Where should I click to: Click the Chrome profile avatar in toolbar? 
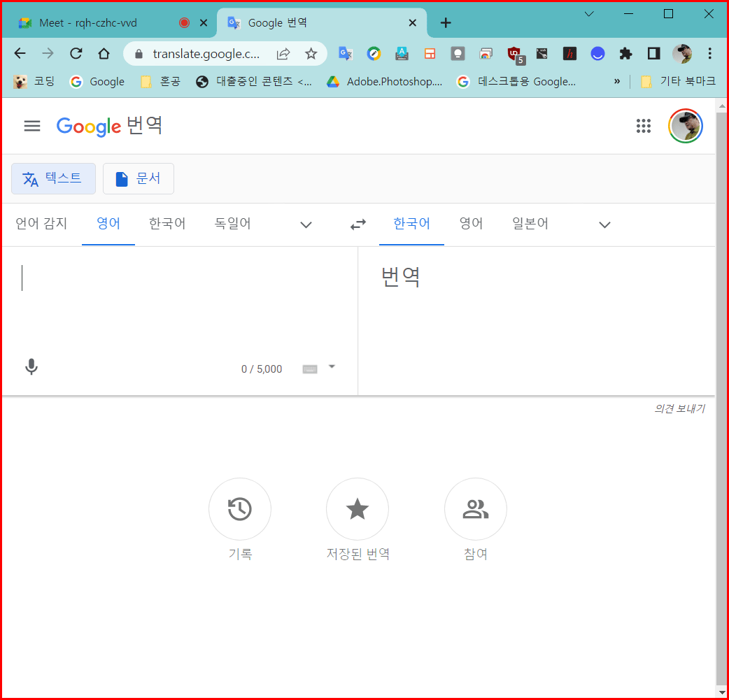(682, 54)
